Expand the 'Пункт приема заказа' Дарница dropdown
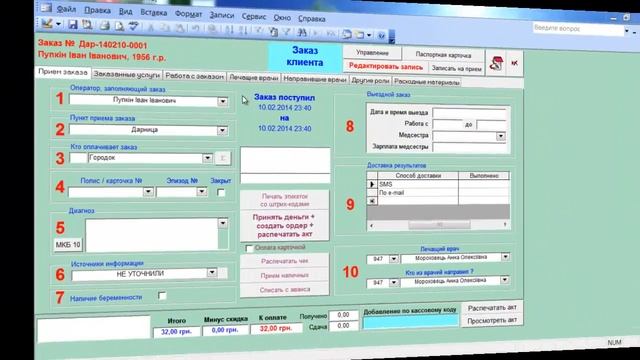Image resolution: width=640 pixels, height=360 pixels. coord(222,130)
